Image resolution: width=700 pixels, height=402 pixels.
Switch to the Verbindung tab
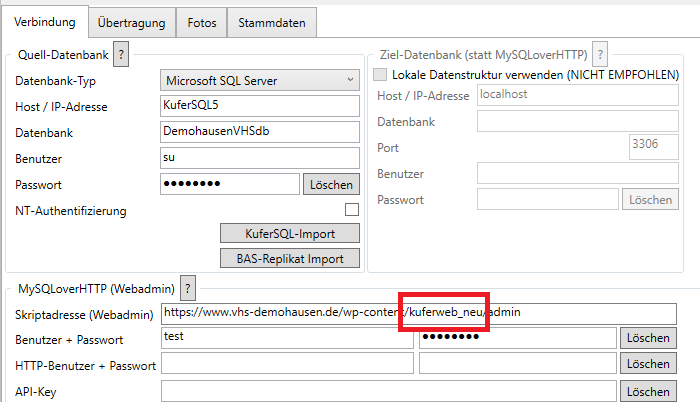(x=45, y=22)
